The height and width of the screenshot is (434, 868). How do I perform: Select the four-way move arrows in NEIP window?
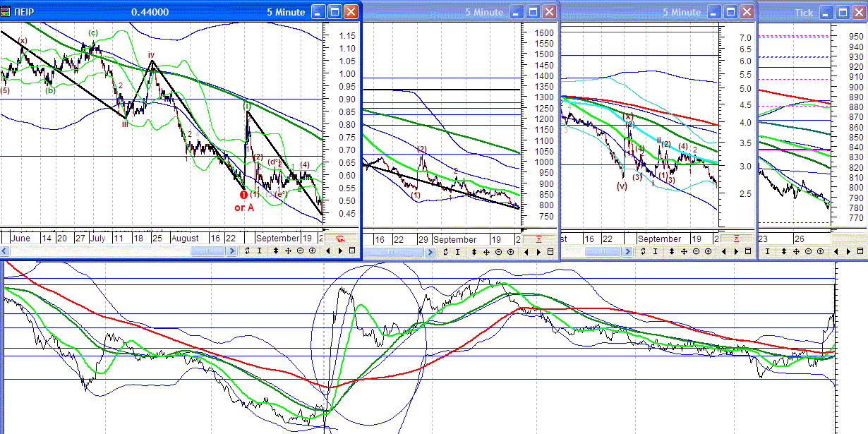(x=288, y=251)
